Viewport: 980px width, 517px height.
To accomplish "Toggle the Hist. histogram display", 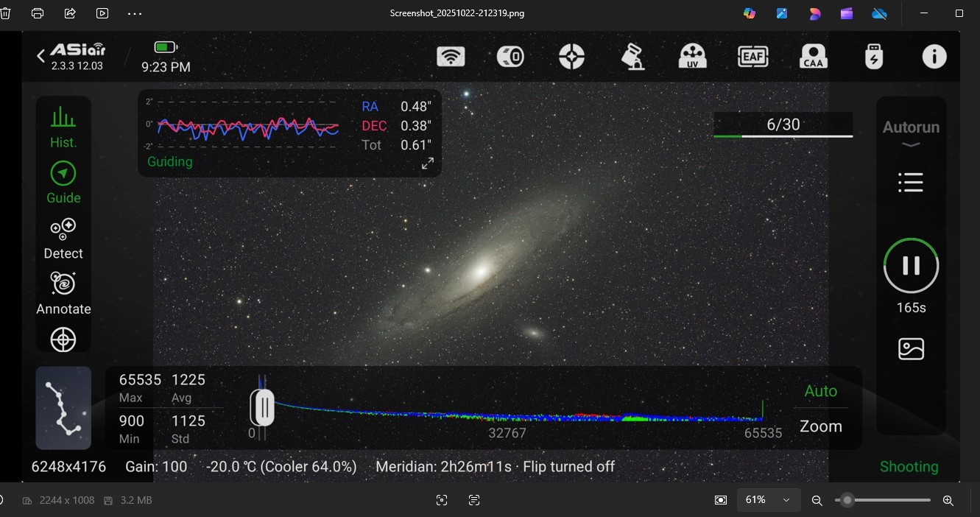I will click(63, 127).
